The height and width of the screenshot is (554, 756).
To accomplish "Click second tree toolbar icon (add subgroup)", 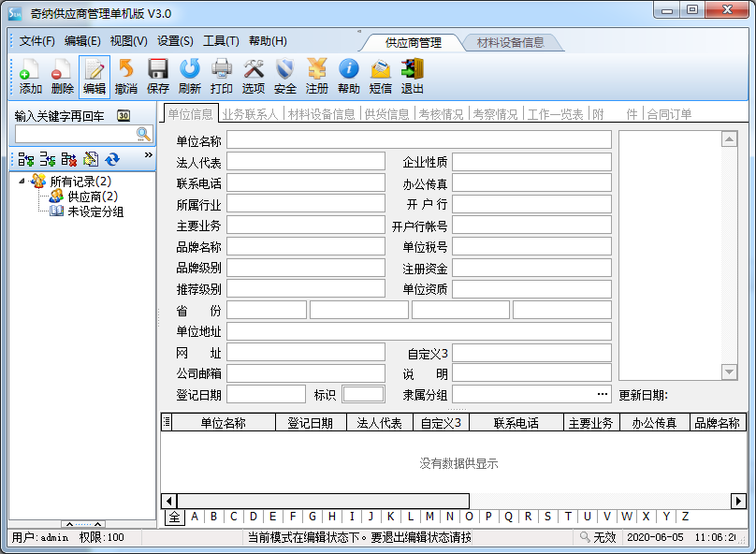I will 47,159.
